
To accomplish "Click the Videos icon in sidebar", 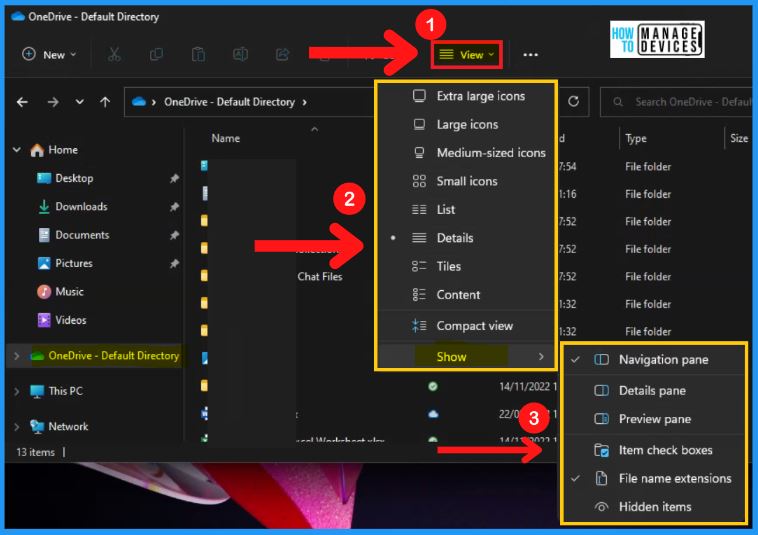I will [x=44, y=320].
